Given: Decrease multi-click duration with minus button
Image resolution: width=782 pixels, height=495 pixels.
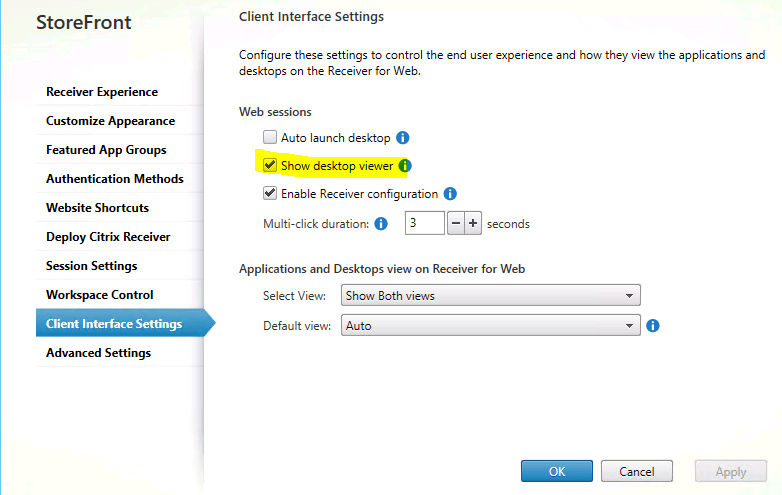Looking at the screenshot, I should click(x=455, y=223).
